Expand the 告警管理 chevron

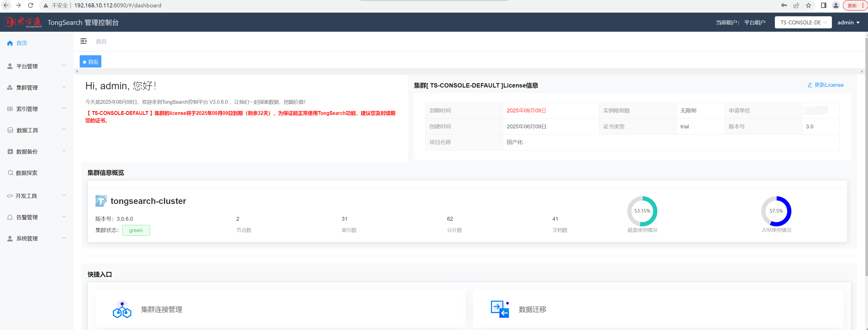click(x=64, y=216)
